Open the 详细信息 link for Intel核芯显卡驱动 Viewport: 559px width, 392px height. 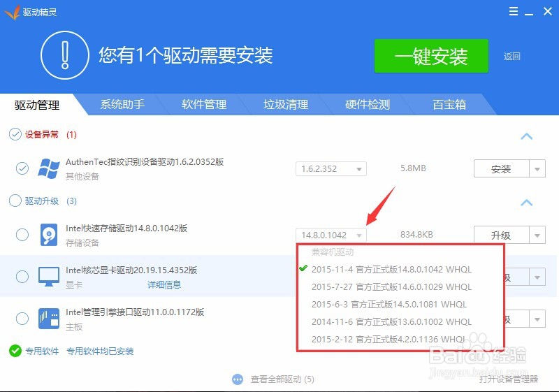164,284
